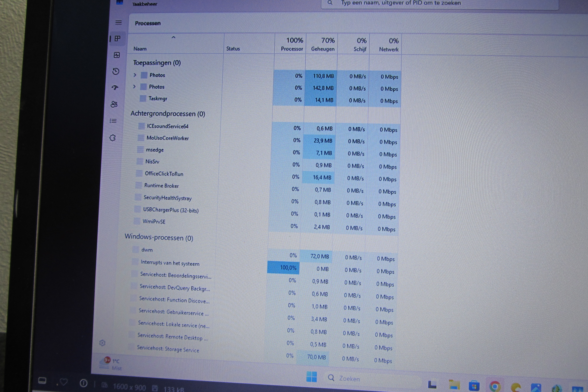Open Task Manager settings gear
The height and width of the screenshot is (392, 588).
[x=102, y=343]
